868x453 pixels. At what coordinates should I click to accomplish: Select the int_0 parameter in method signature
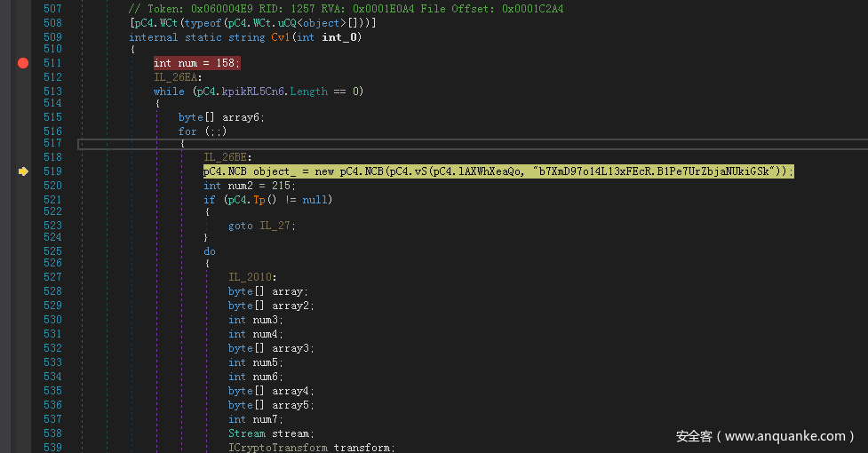coord(338,37)
